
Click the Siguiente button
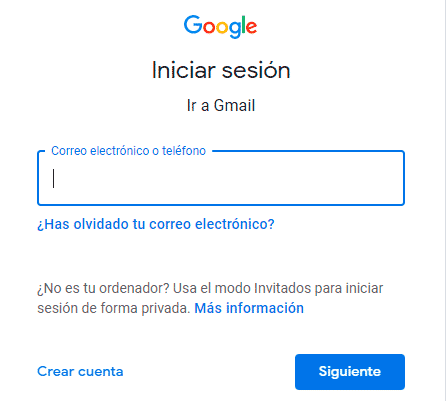pos(350,372)
